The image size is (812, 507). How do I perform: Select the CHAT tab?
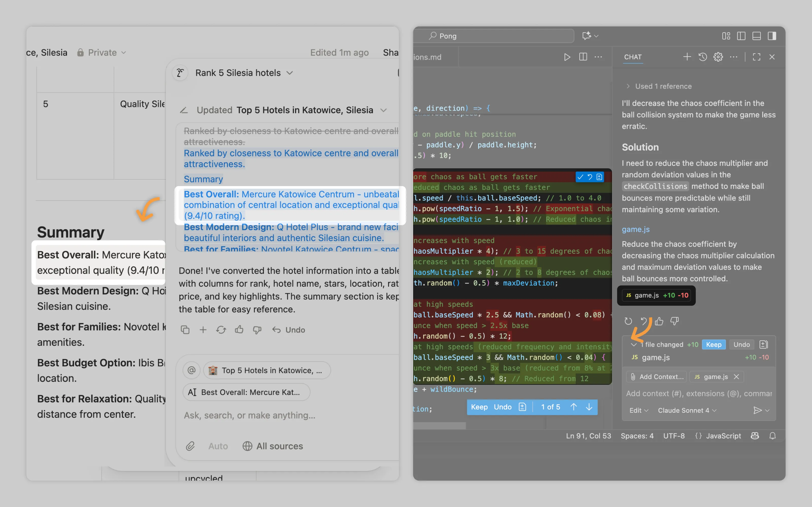633,57
